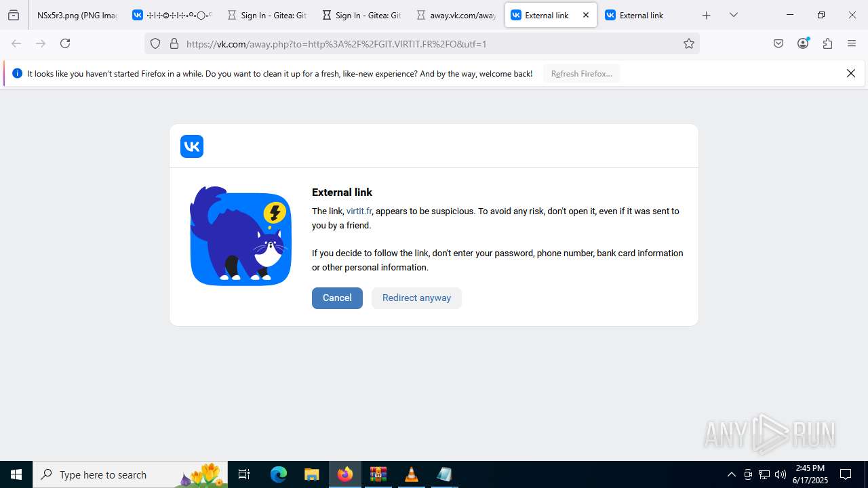The height and width of the screenshot is (488, 868).
Task: Open the virtit.fr link in the warning
Action: pyautogui.click(x=359, y=211)
